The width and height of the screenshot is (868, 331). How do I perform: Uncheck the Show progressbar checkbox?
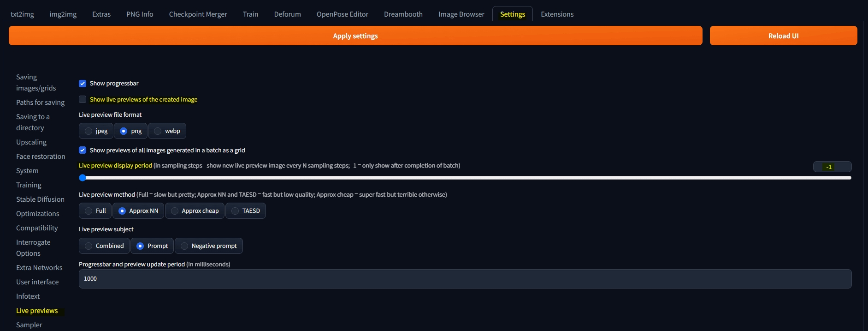(83, 84)
